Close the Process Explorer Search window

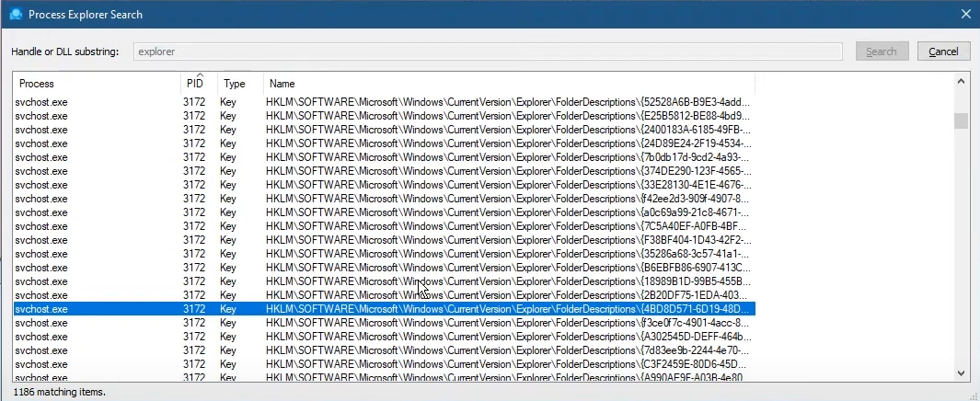(x=965, y=14)
